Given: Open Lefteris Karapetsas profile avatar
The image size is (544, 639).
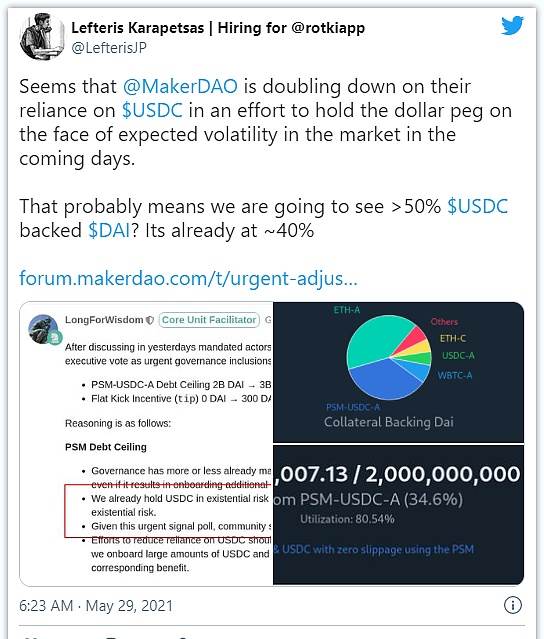Looking at the screenshot, I should [42, 37].
